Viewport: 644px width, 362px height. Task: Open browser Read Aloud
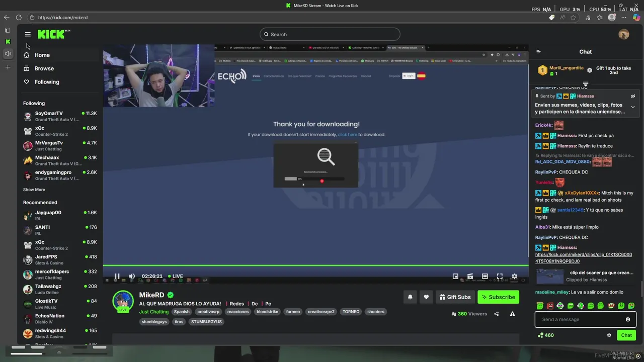tap(562, 18)
